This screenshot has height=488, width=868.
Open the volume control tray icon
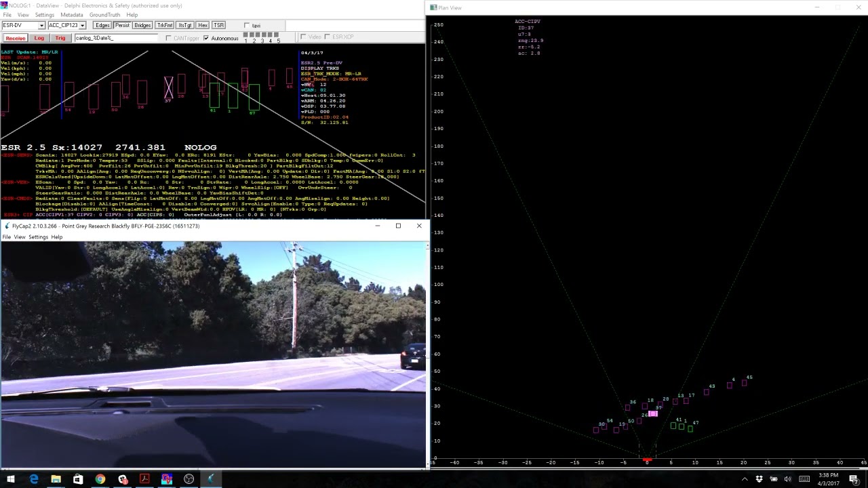(787, 479)
